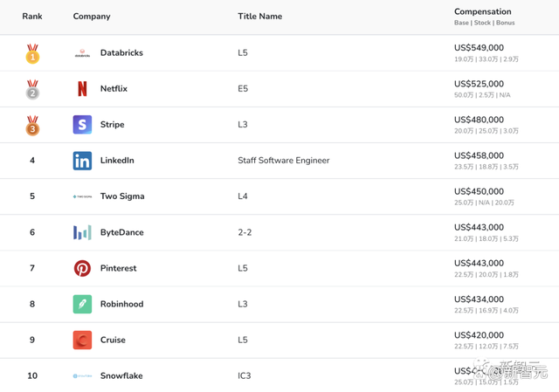
Task: Click the Netflix breakdown 50.0万 | 2.5万 | N/A
Action: [482, 95]
